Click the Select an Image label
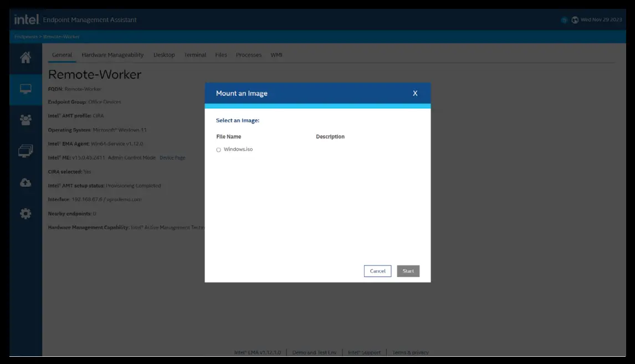The width and height of the screenshot is (635, 364). (238, 120)
